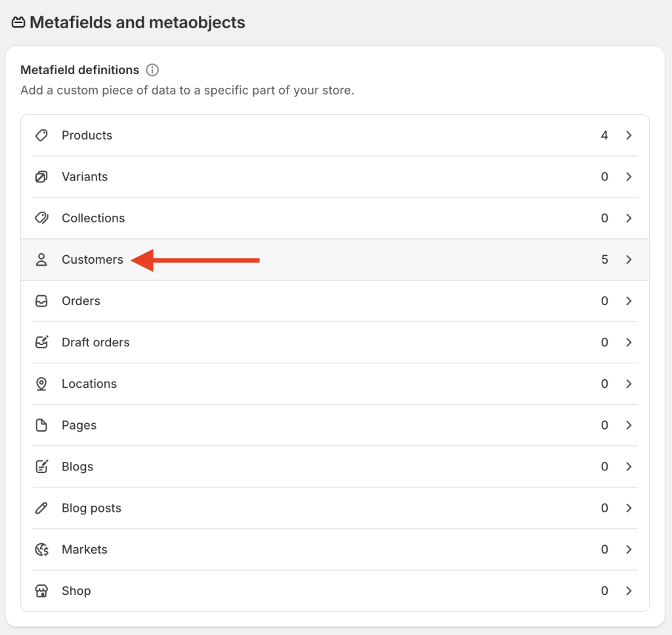Open Locations via its chevron arrow

pos(629,384)
